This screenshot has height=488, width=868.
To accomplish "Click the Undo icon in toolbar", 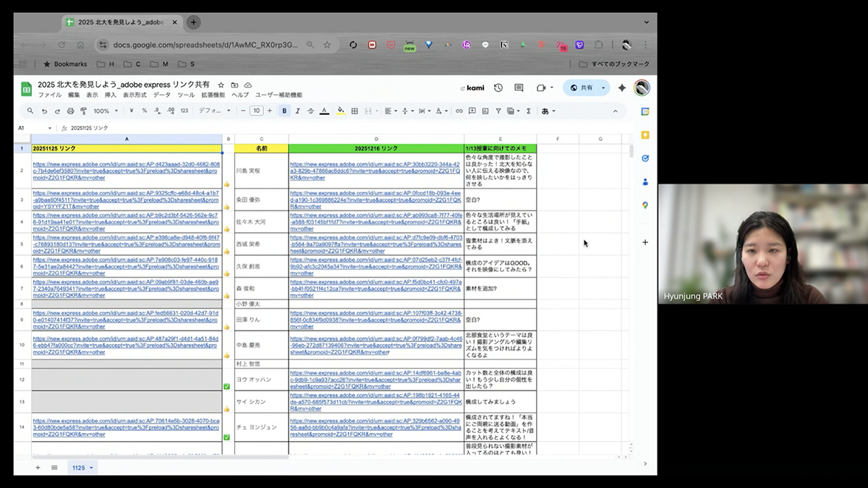I will (x=44, y=111).
